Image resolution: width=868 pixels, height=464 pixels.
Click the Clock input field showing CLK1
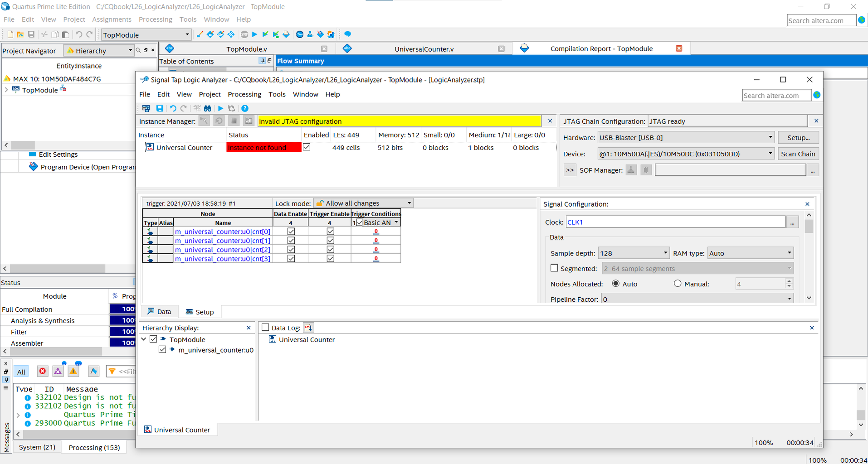tap(675, 222)
